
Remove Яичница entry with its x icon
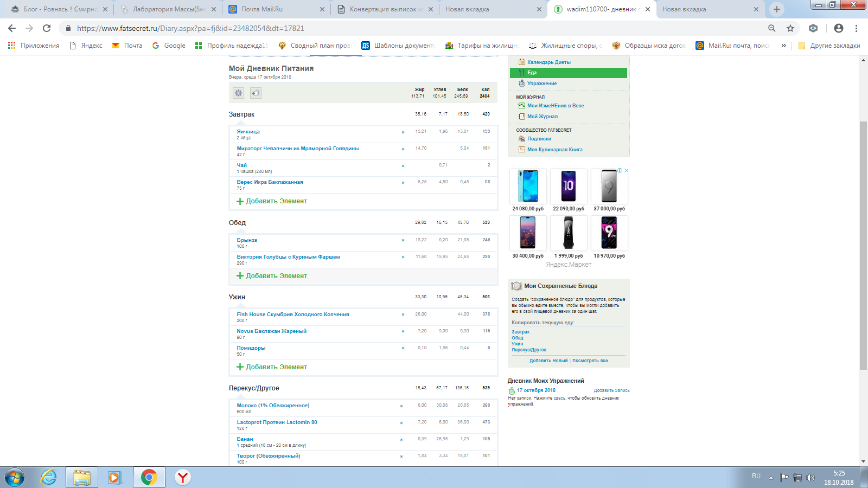(x=403, y=132)
